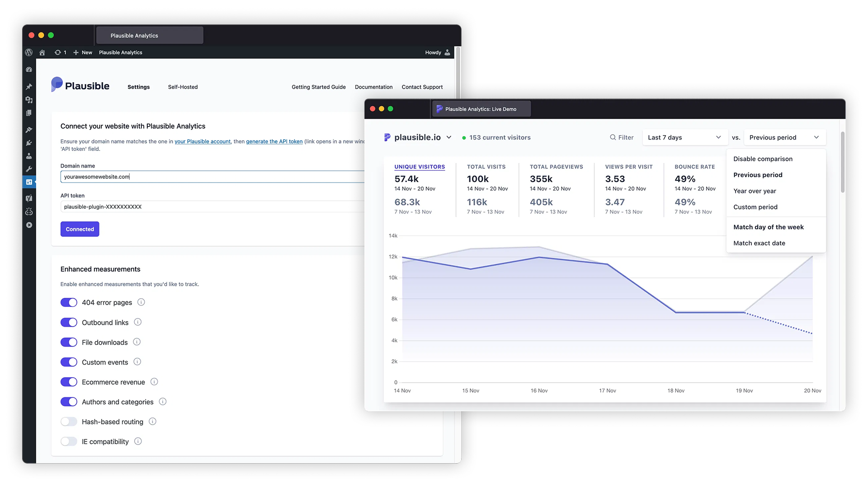868x488 pixels.
Task: Click the WordPress logo icon
Action: [29, 52]
